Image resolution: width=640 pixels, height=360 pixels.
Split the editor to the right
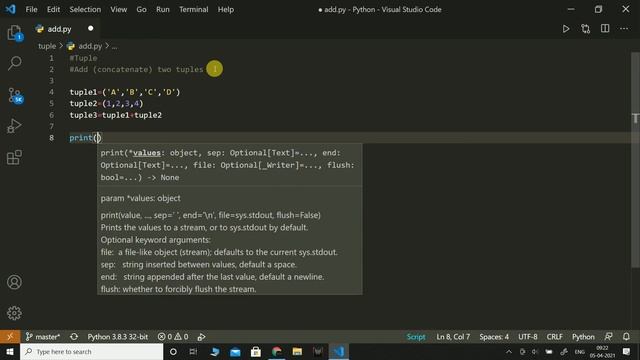pyautogui.click(x=605, y=29)
